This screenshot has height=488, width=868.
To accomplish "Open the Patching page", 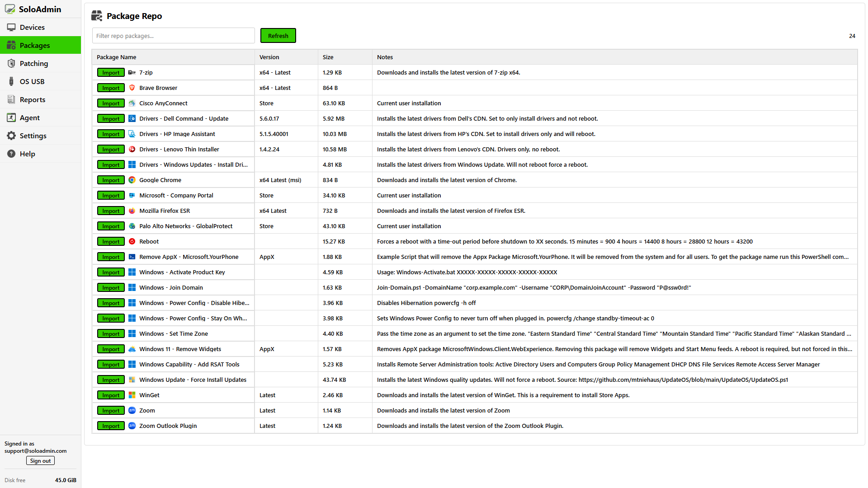I will [x=33, y=63].
